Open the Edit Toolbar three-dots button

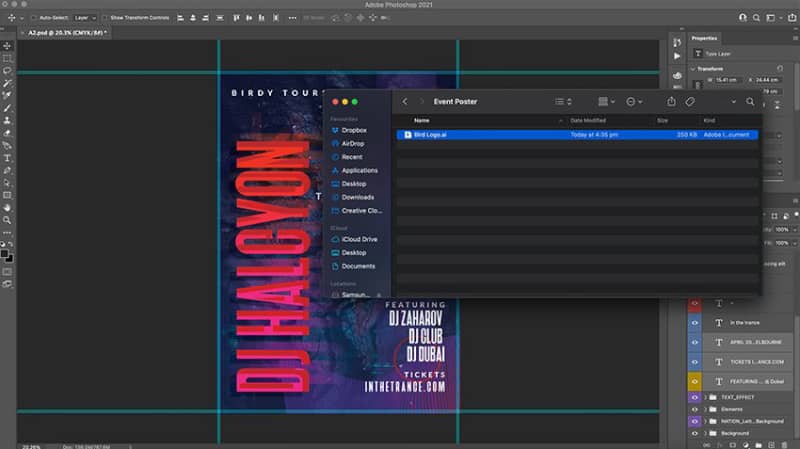pos(7,233)
